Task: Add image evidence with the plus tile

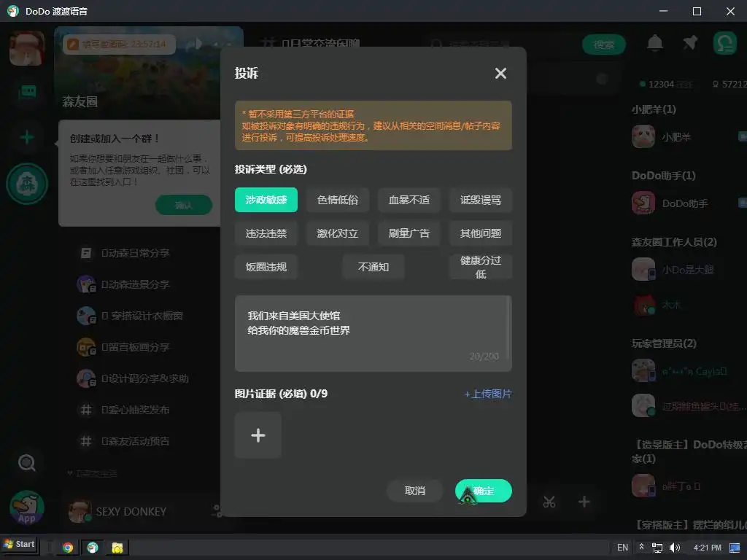Action: pos(258,435)
